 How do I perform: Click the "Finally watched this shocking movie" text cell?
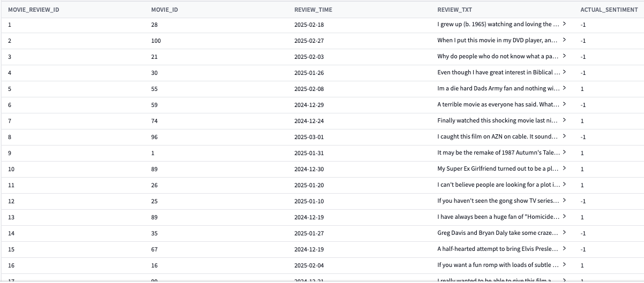(x=497, y=121)
